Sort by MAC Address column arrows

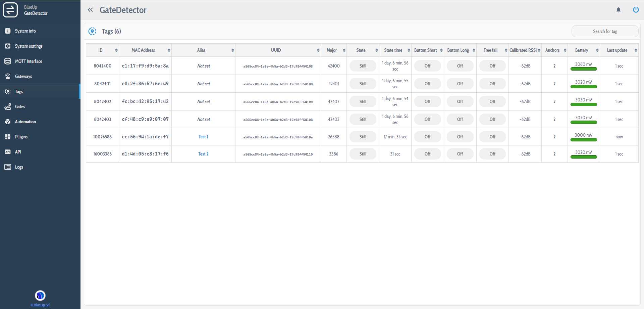[x=169, y=50]
